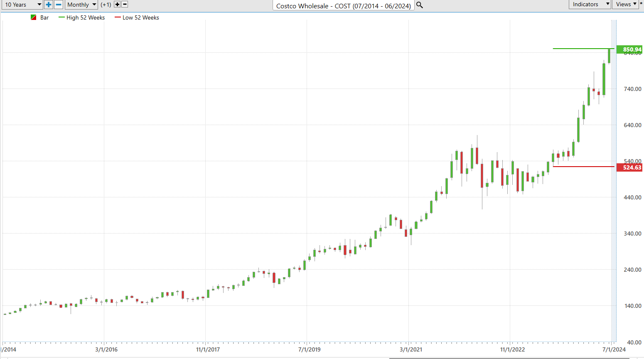Click the highlighted latest-period column on chart

click(613, 181)
